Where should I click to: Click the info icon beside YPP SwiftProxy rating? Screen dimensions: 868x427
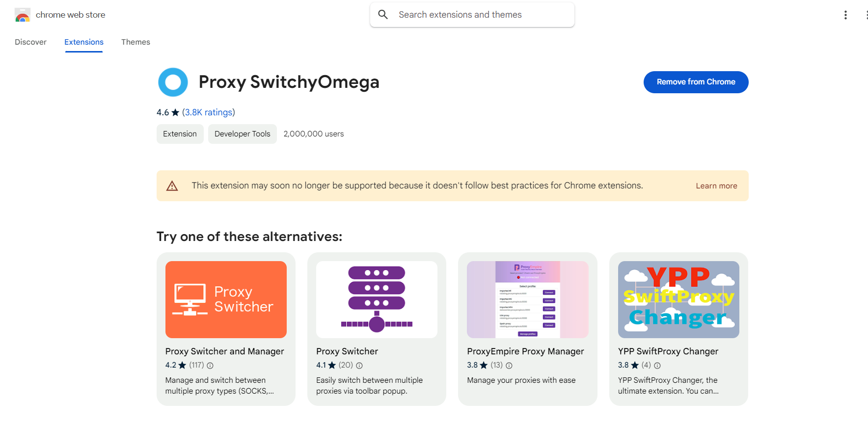click(657, 365)
